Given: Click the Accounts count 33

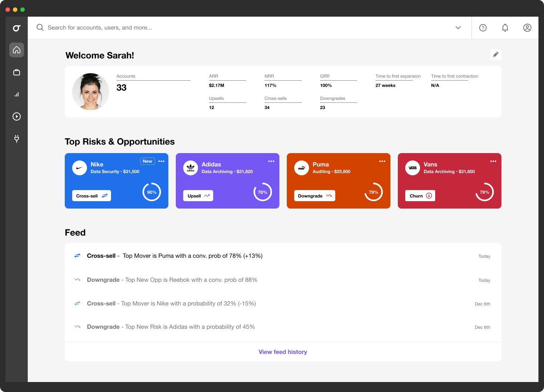Looking at the screenshot, I should 121,88.
